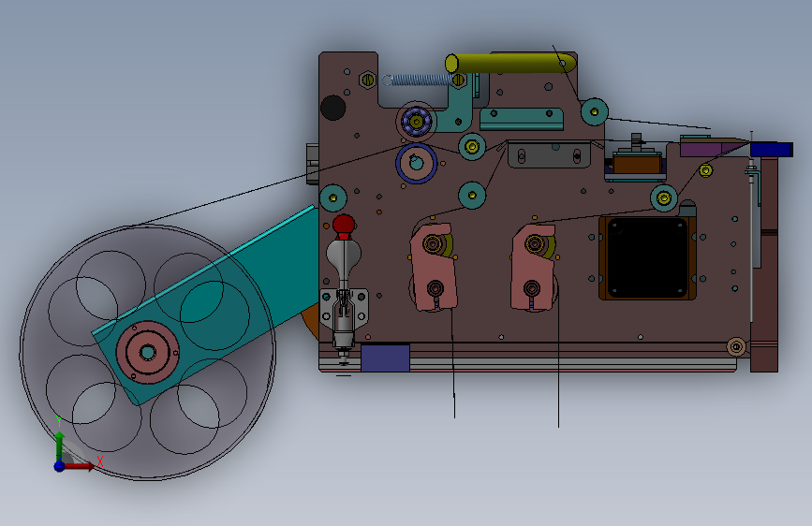Viewport: 812px width, 526px height.
Task: Click the blue Z axis ball of the triad
Action: click(x=59, y=466)
